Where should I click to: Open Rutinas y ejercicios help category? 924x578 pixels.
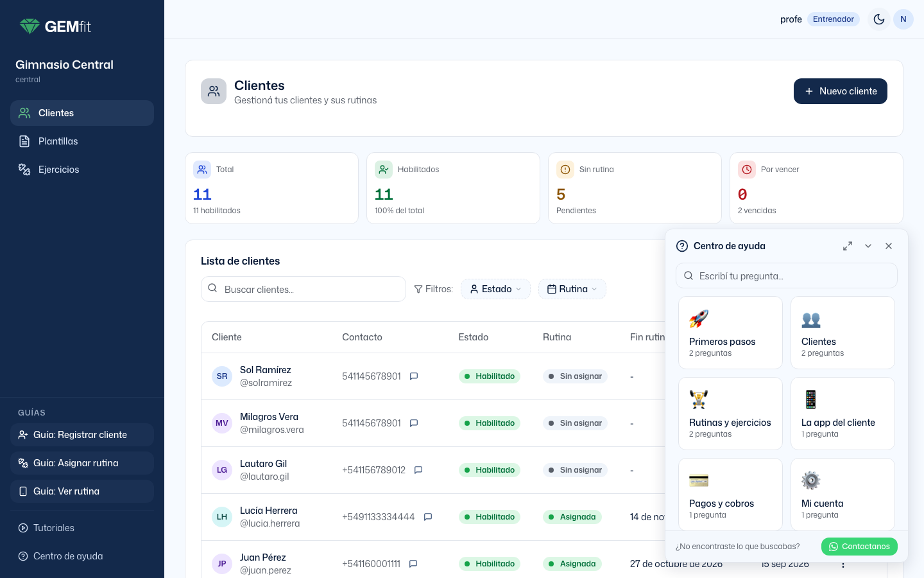pyautogui.click(x=730, y=414)
